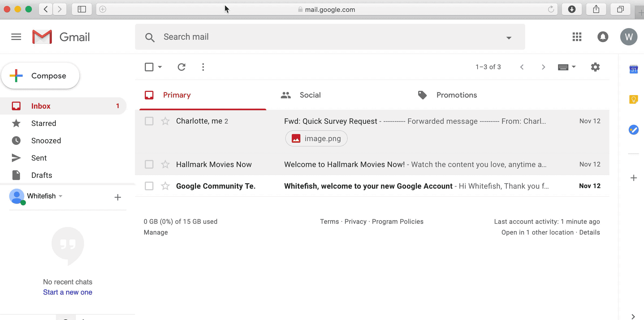Select the Charlotte, me conversation checkbox
The image size is (644, 320).
click(x=149, y=121)
